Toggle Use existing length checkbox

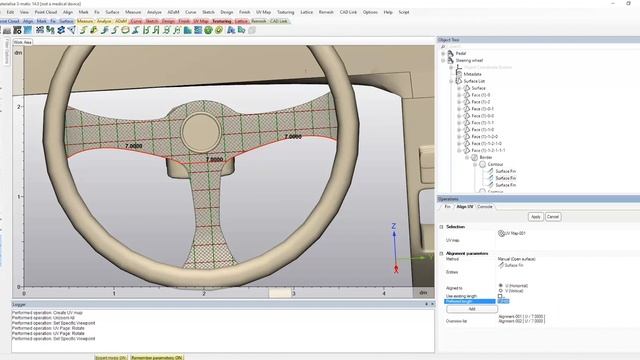500,296
